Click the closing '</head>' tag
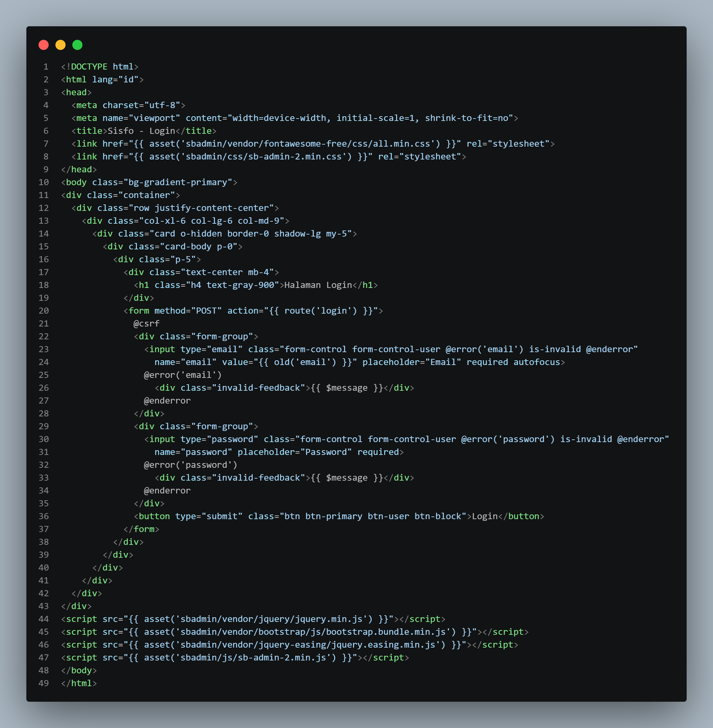Viewport: 713px width, 728px height. click(x=79, y=169)
